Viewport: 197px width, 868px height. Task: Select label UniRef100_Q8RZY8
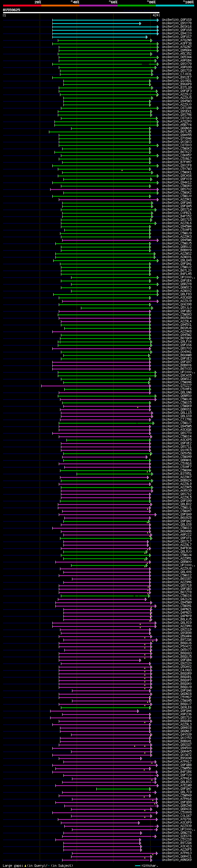tap(177, 284)
